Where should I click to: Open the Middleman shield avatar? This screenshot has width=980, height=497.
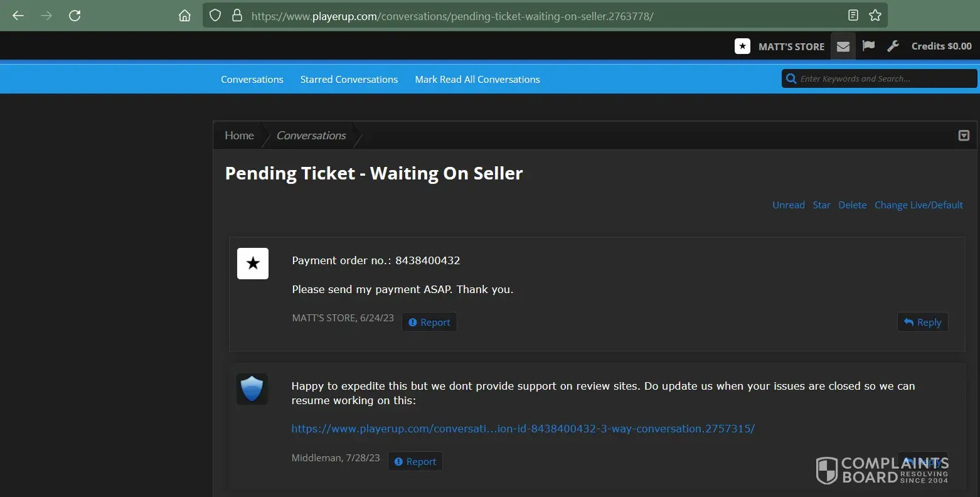252,389
